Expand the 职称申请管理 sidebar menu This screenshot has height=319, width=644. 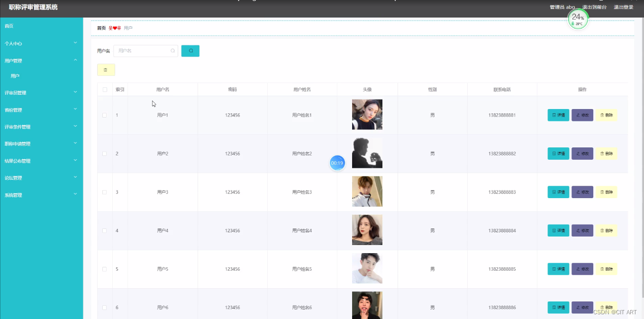point(41,144)
